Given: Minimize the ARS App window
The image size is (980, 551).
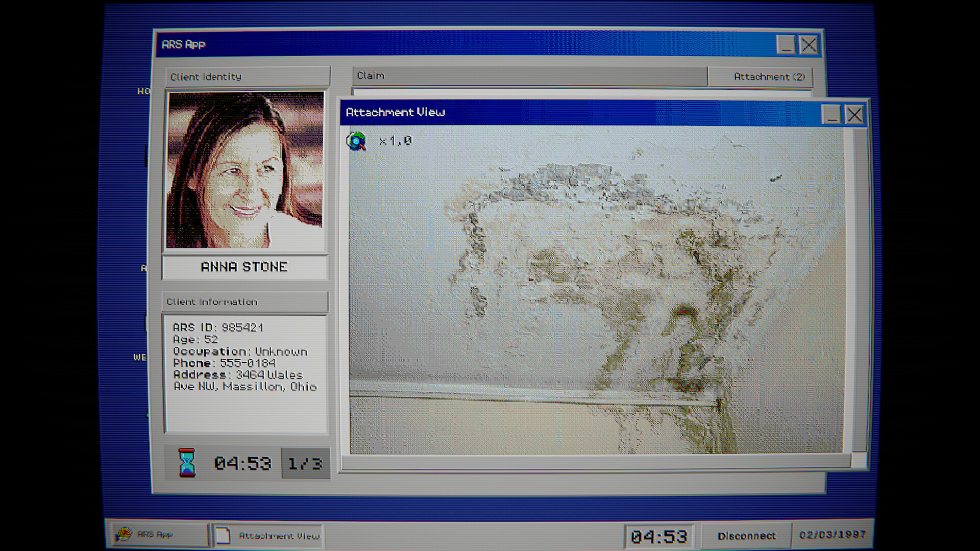Looking at the screenshot, I should [786, 45].
